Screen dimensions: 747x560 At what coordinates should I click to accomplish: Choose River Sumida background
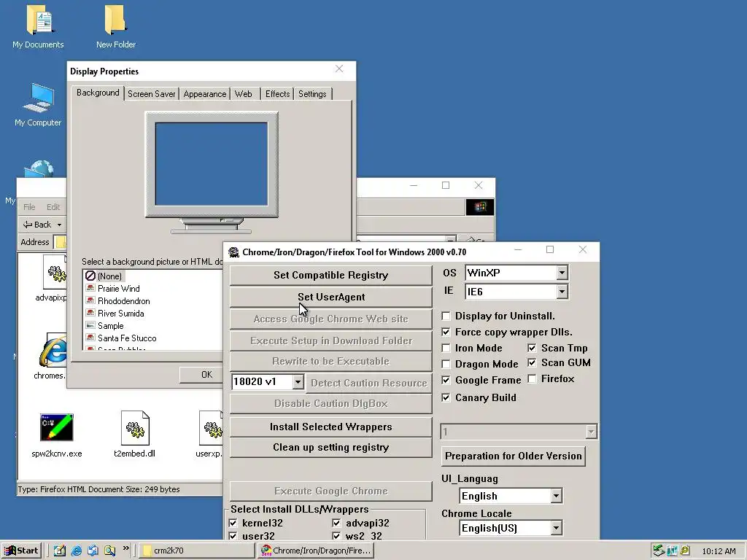pos(120,314)
